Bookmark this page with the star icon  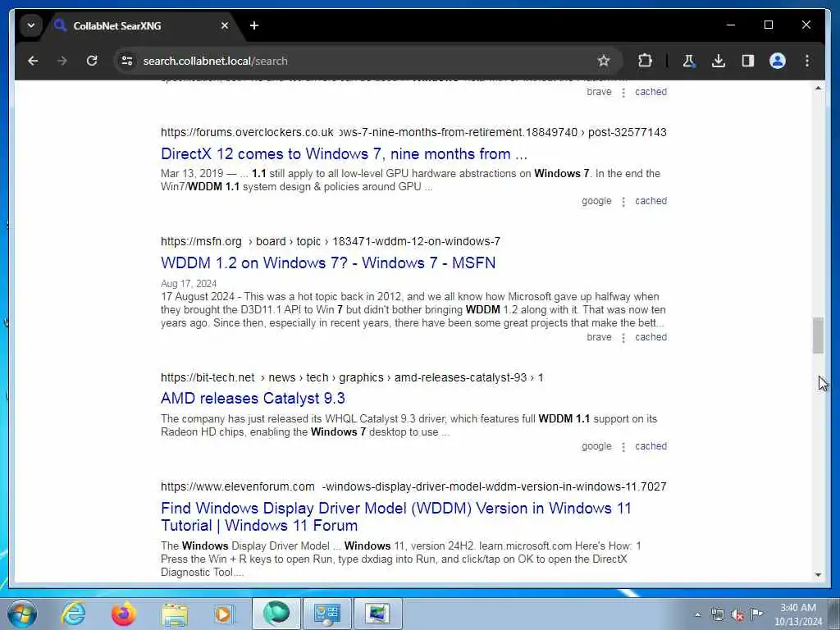coord(604,61)
